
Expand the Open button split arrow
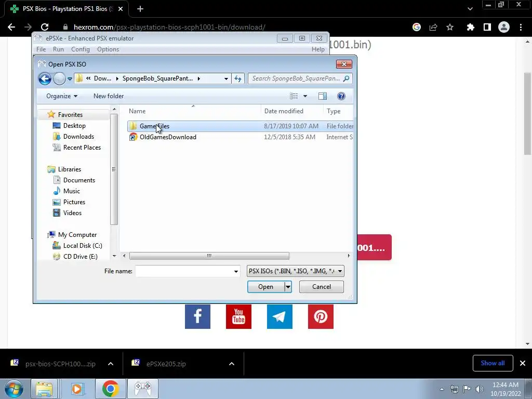(x=288, y=287)
